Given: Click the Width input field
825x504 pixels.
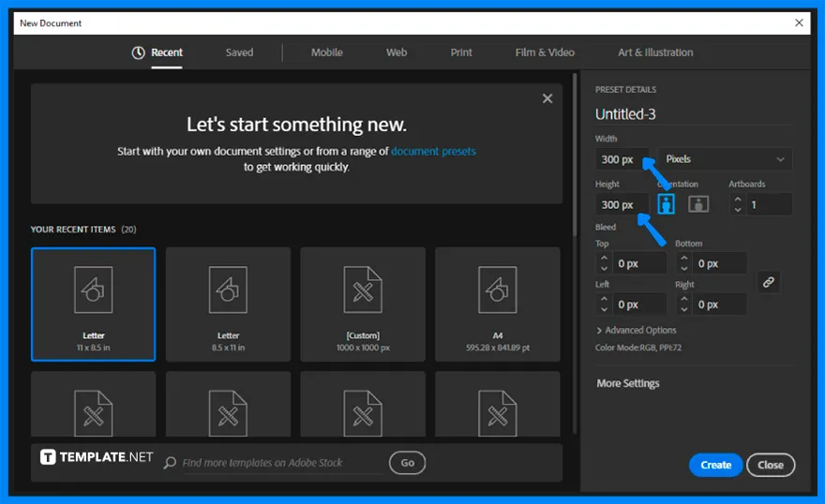Looking at the screenshot, I should (x=622, y=159).
